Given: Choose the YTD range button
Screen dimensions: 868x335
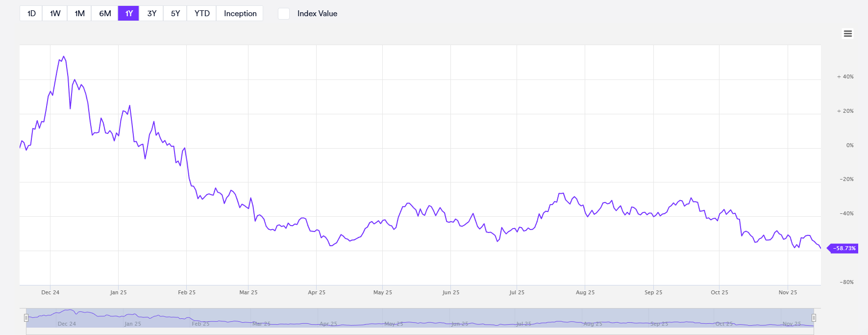Looking at the screenshot, I should [x=202, y=13].
